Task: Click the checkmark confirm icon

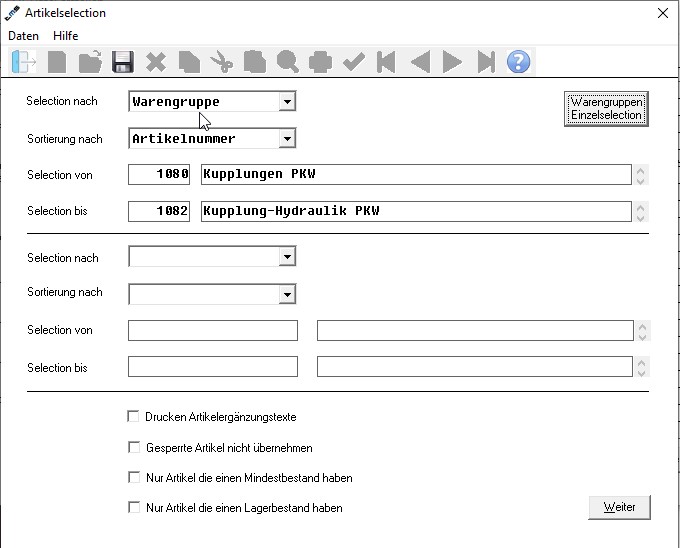Action: [x=353, y=62]
